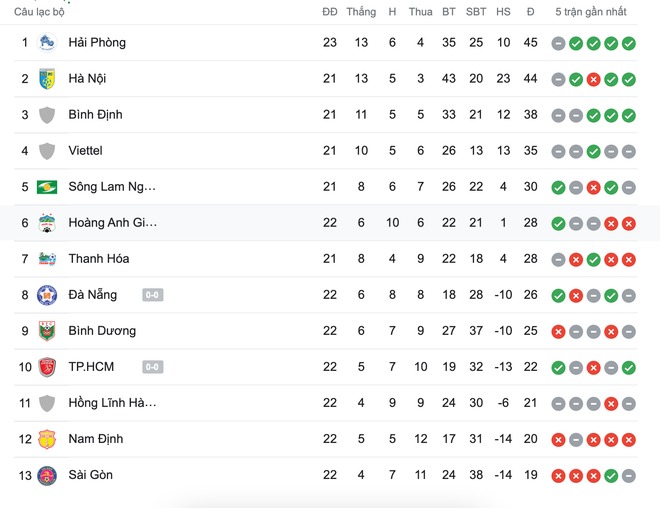Open the Viettel team name link

[x=85, y=151]
